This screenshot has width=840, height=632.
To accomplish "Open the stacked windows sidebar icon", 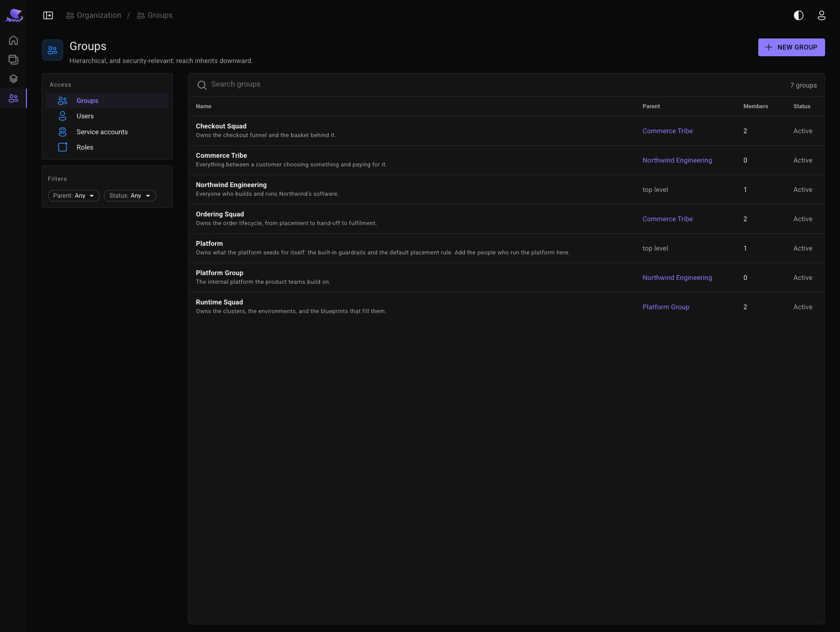I will tap(13, 60).
